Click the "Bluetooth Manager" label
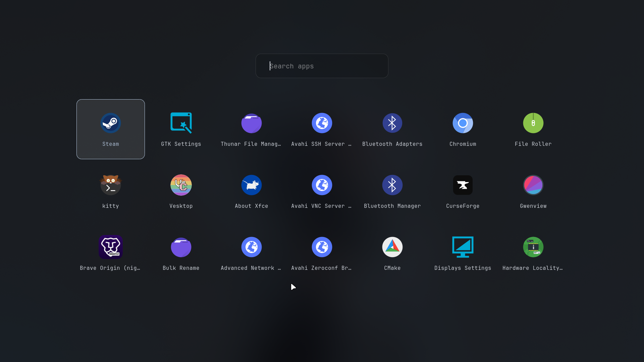 (x=392, y=206)
